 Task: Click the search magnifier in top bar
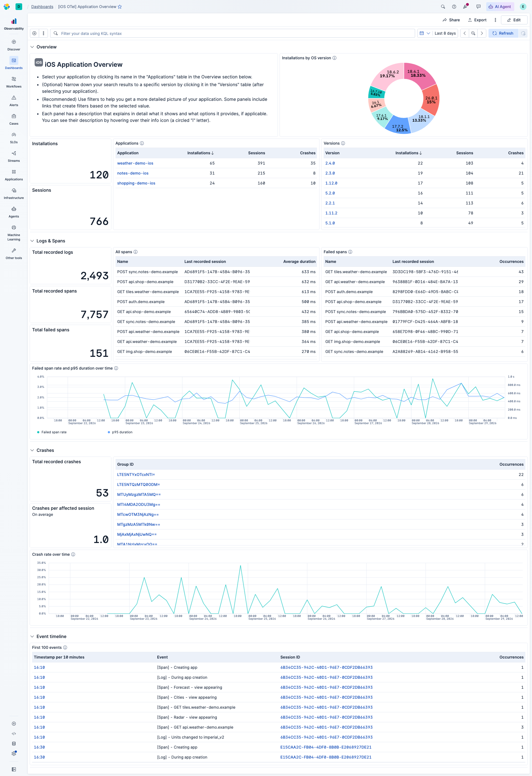click(x=443, y=7)
